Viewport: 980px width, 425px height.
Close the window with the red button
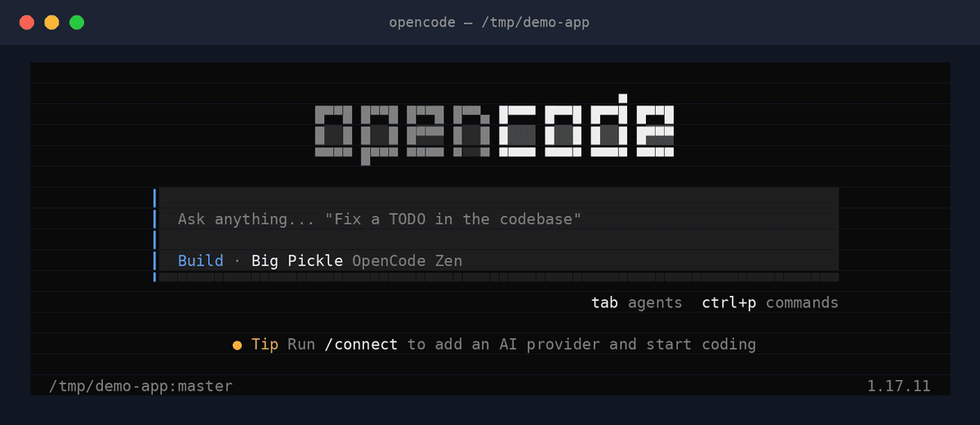click(x=27, y=22)
